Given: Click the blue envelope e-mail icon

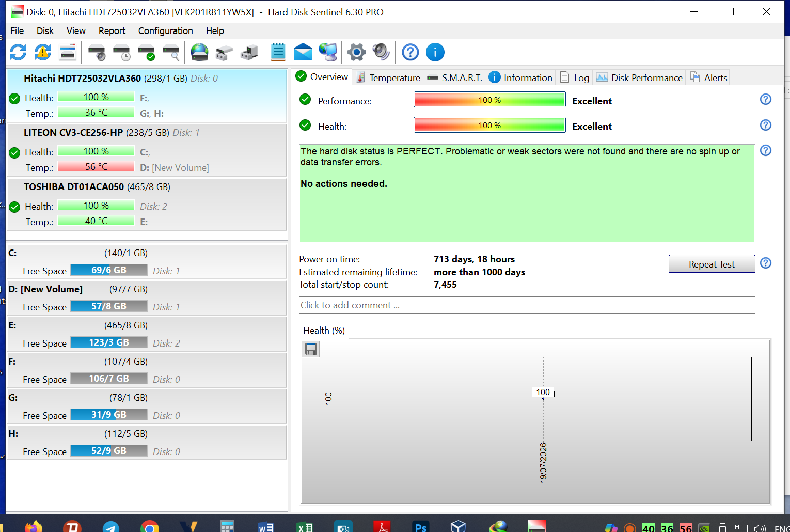Looking at the screenshot, I should (303, 52).
